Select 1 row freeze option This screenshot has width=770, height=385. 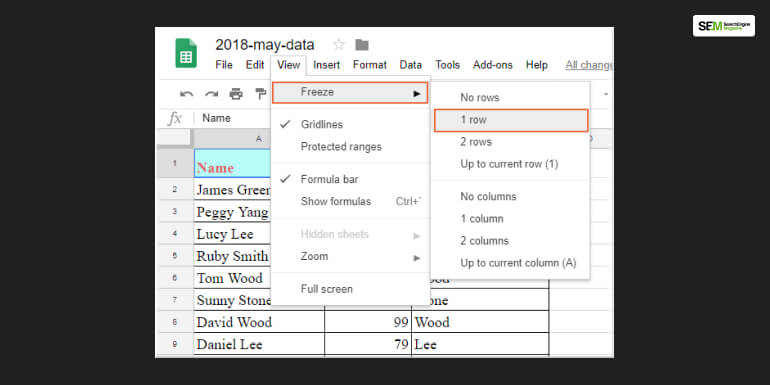click(x=511, y=120)
